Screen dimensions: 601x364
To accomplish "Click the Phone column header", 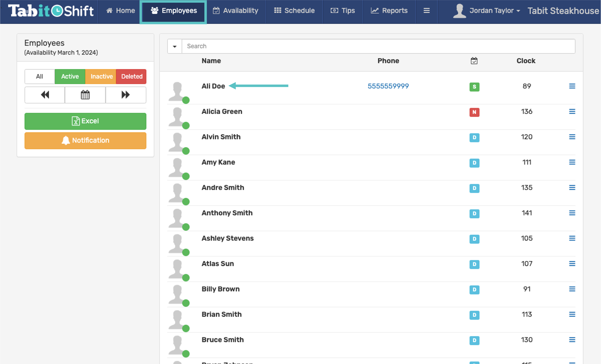I will 388,61.
